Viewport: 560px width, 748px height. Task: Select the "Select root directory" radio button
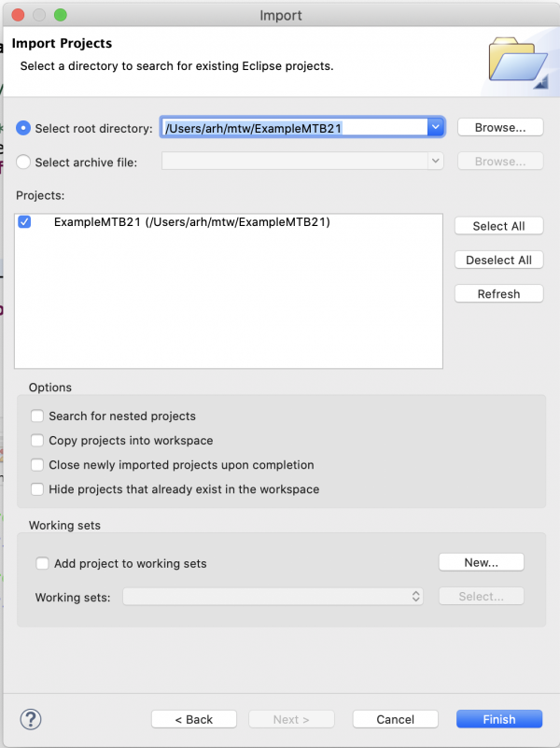[x=22, y=128]
